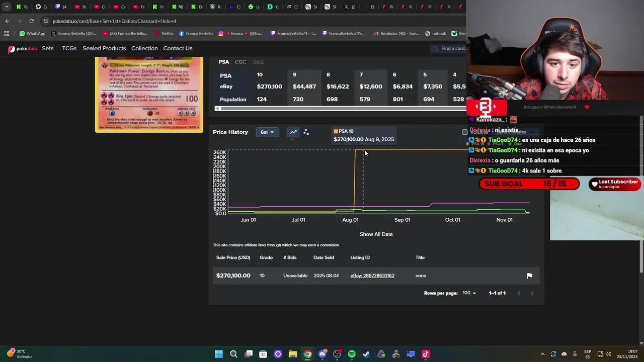Open Windows taskbar search
The width and height of the screenshot is (644, 362).
tap(233, 354)
